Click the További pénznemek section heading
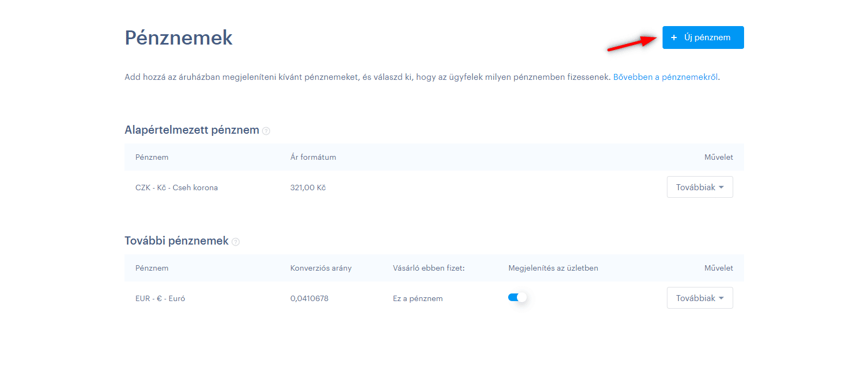Screen dimensions: 868x369 [x=177, y=241]
